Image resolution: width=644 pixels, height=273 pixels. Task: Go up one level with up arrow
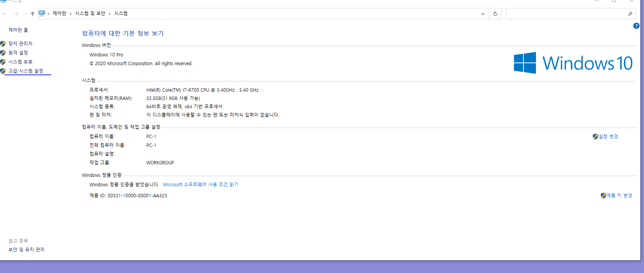tap(33, 14)
